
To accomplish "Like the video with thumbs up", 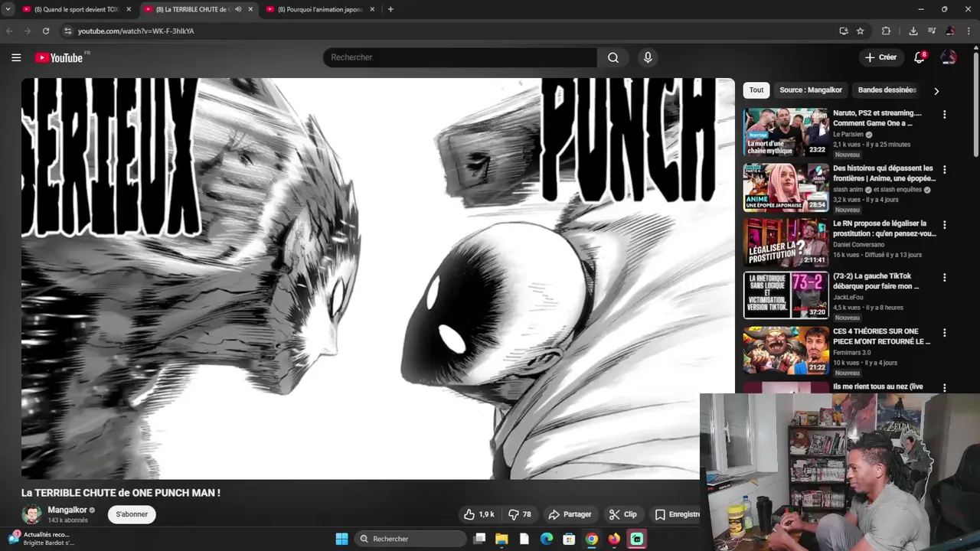I will tap(479, 514).
